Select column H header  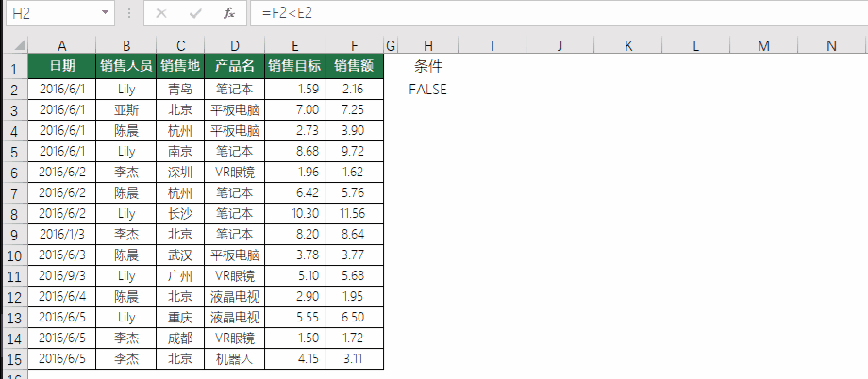(428, 46)
